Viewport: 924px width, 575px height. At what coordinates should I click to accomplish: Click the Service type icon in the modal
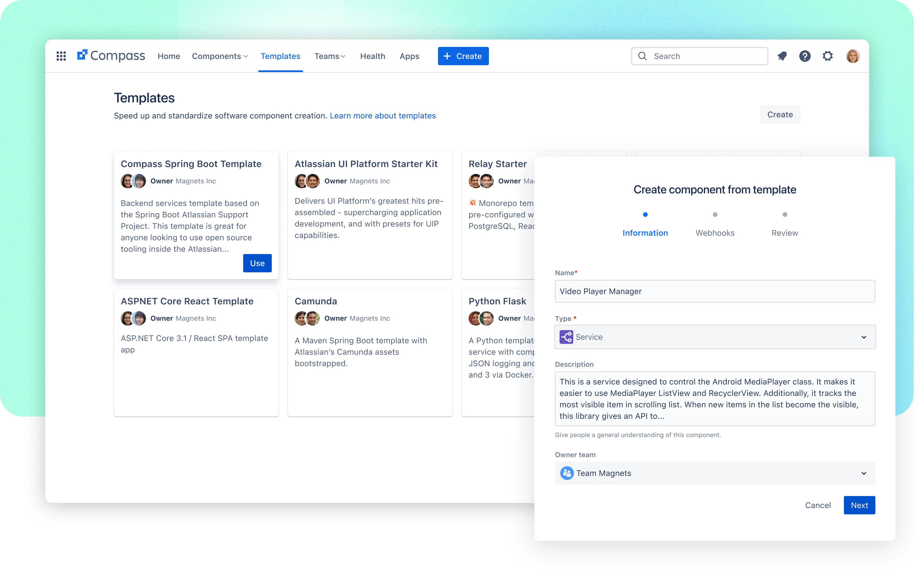click(x=566, y=337)
